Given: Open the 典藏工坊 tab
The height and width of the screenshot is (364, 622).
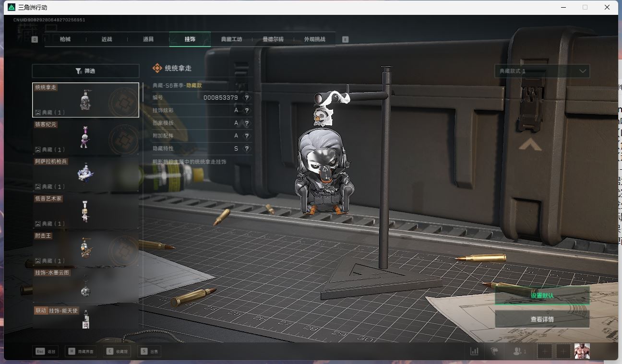Looking at the screenshot, I should point(231,39).
